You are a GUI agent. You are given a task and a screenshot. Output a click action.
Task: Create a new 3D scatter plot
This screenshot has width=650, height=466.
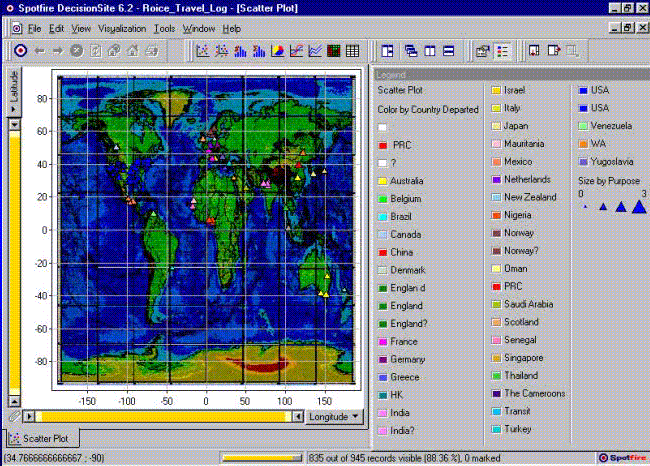coord(222,51)
